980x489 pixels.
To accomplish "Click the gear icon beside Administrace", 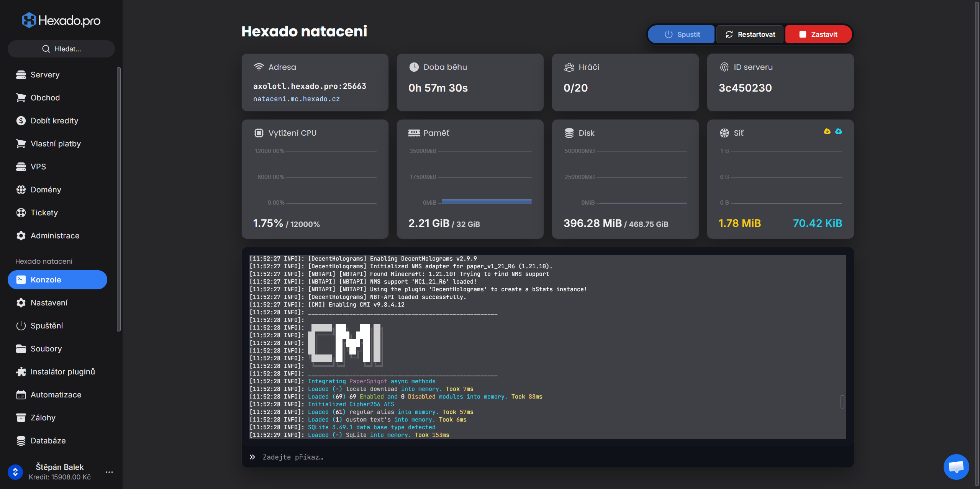I will point(21,236).
